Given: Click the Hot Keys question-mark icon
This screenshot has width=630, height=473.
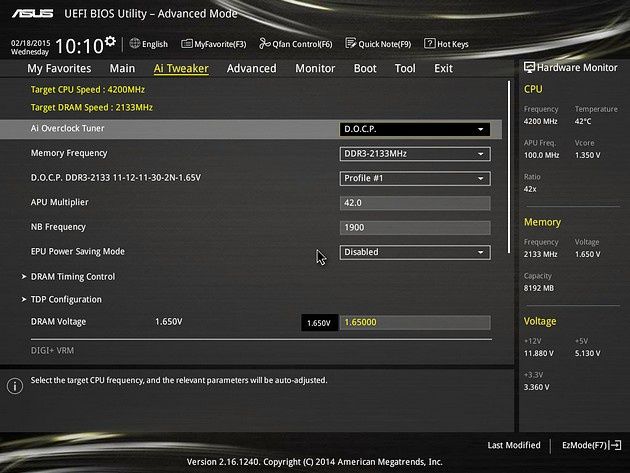Looking at the screenshot, I should (x=430, y=43).
